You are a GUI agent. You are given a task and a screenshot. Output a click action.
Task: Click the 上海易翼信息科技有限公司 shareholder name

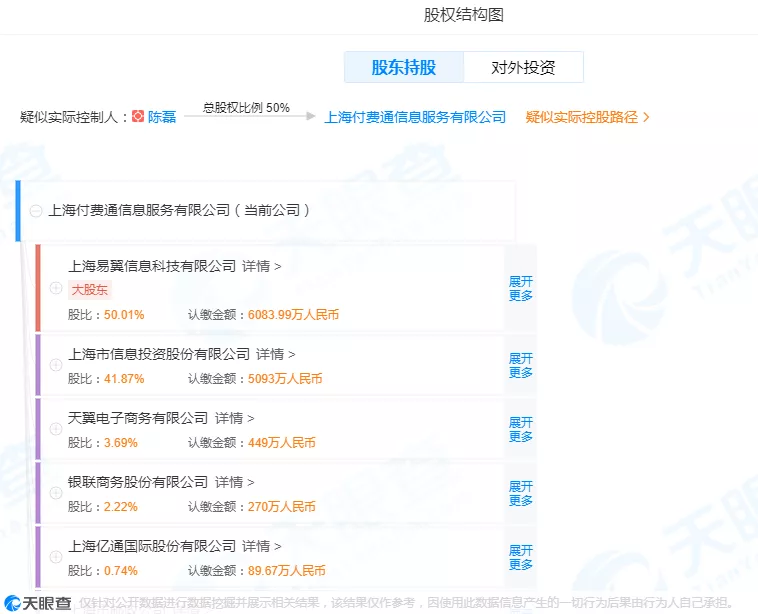[152, 266]
